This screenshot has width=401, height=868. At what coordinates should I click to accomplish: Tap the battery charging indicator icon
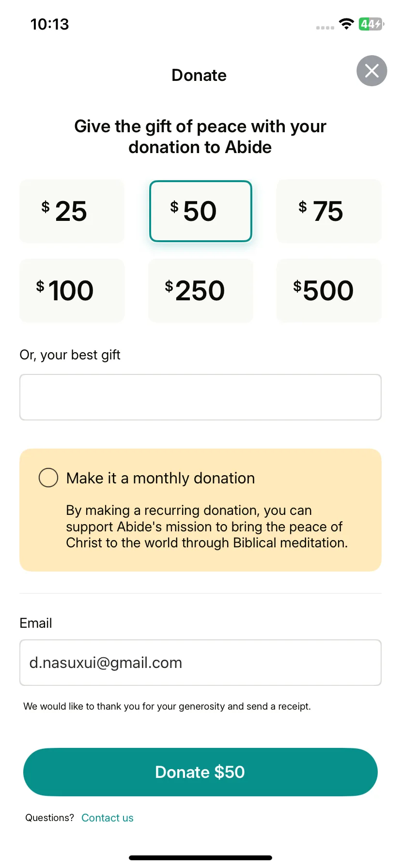point(371,24)
